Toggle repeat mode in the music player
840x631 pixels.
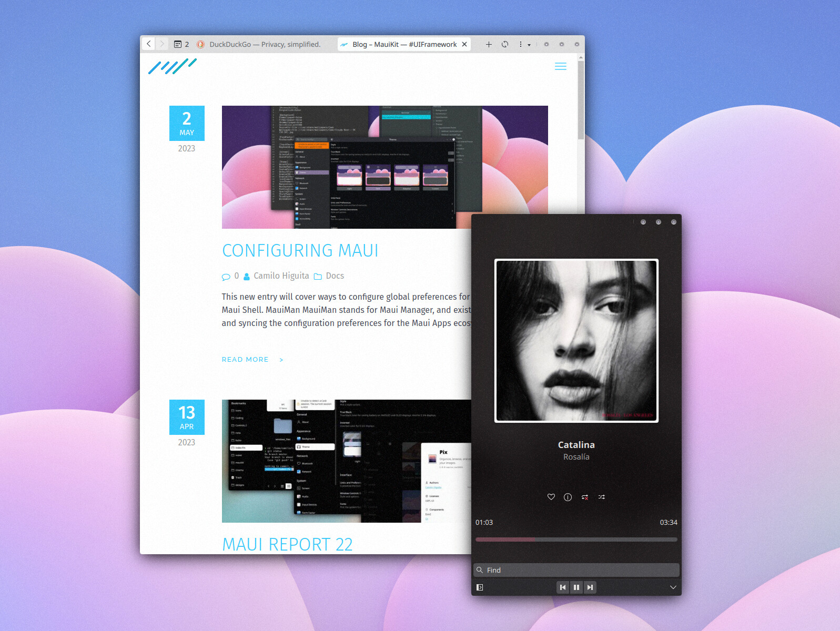pos(585,497)
